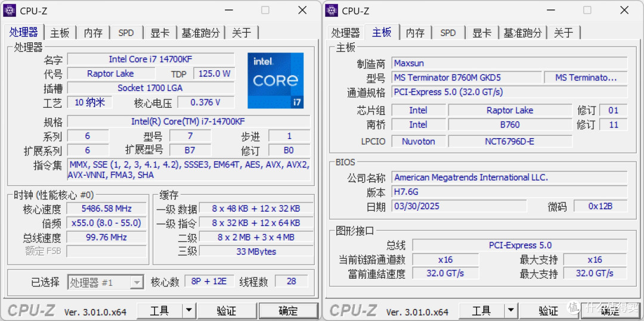Screen dimensions: 644x321
Task: Click thread count value 28
Action: 291,281
